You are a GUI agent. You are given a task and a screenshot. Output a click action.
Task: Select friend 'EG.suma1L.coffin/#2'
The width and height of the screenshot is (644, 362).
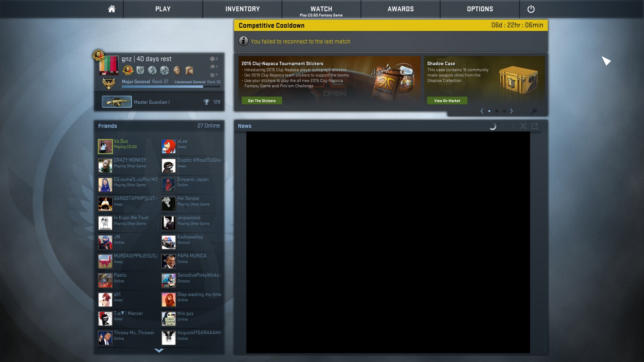tap(128, 185)
